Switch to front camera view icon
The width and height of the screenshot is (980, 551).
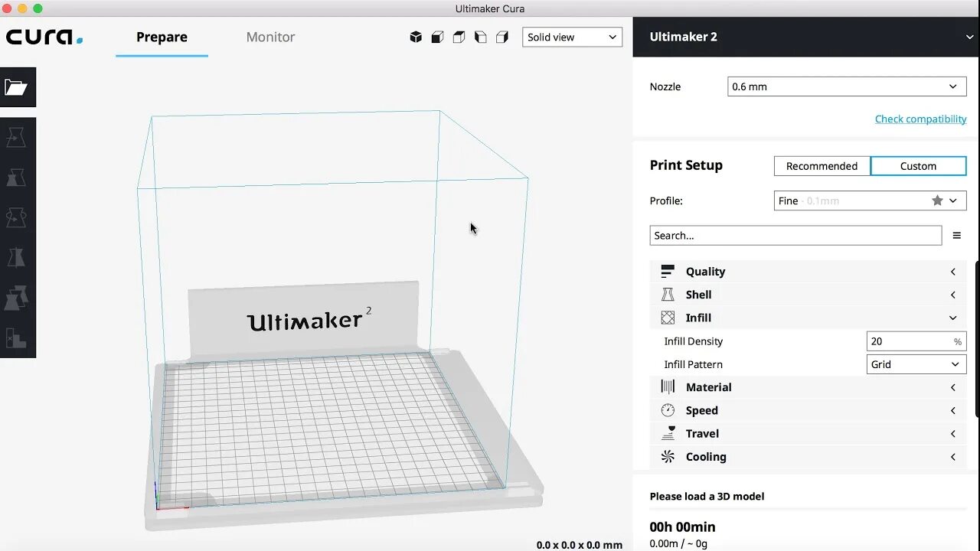(437, 37)
